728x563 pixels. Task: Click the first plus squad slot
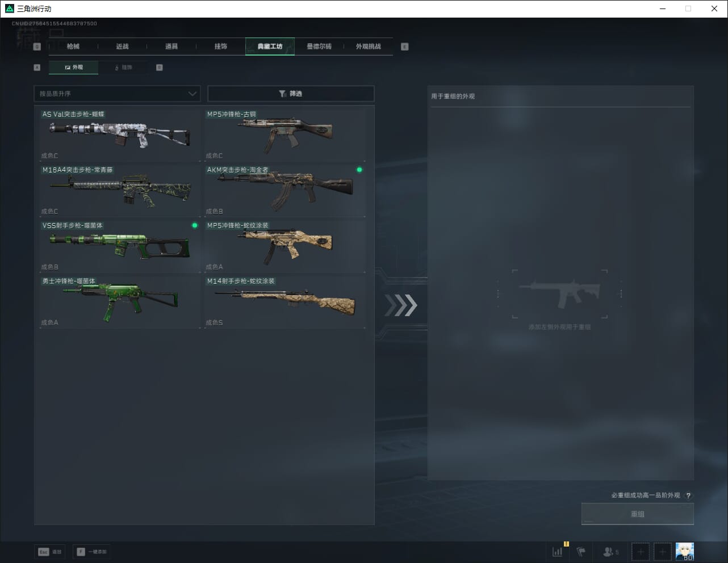tap(641, 551)
